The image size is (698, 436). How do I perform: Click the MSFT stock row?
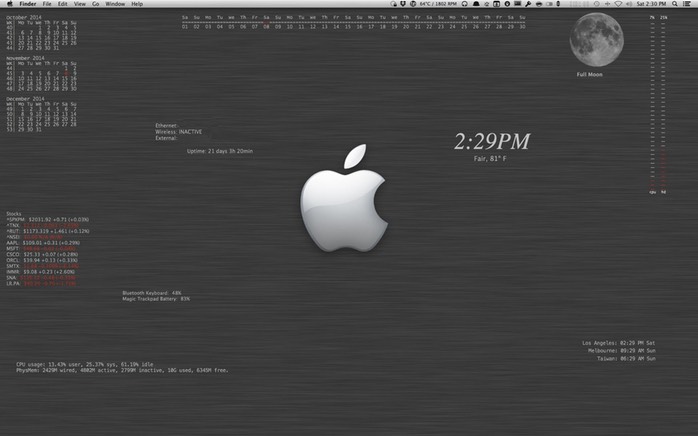pyautogui.click(x=41, y=249)
